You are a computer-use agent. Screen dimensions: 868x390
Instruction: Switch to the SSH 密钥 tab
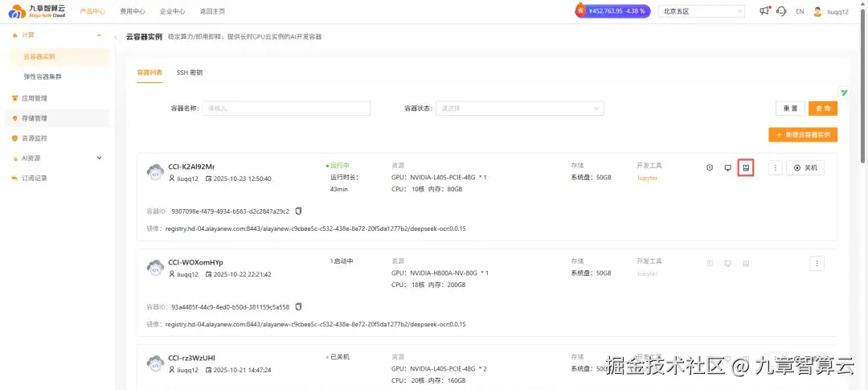(190, 72)
